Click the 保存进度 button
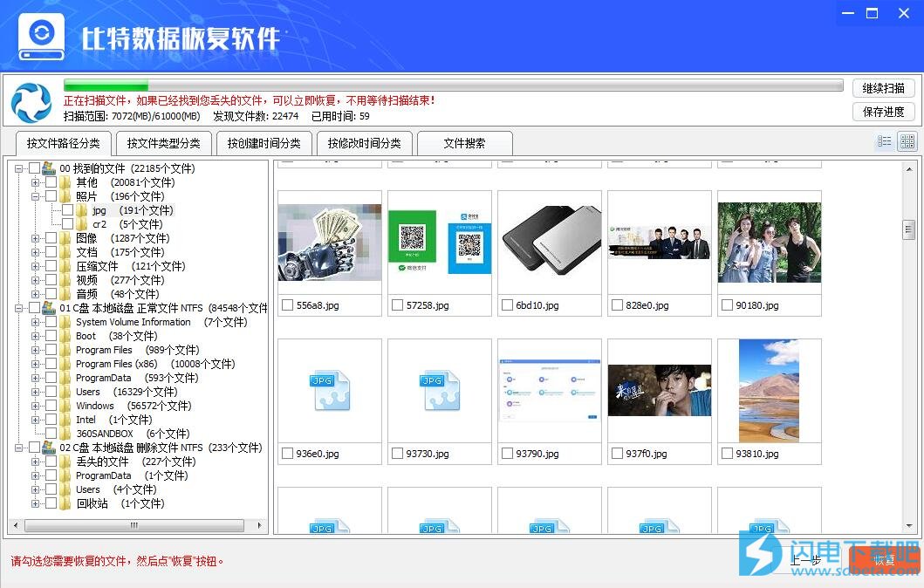Screen dimensions: 924x588 coord(883,112)
